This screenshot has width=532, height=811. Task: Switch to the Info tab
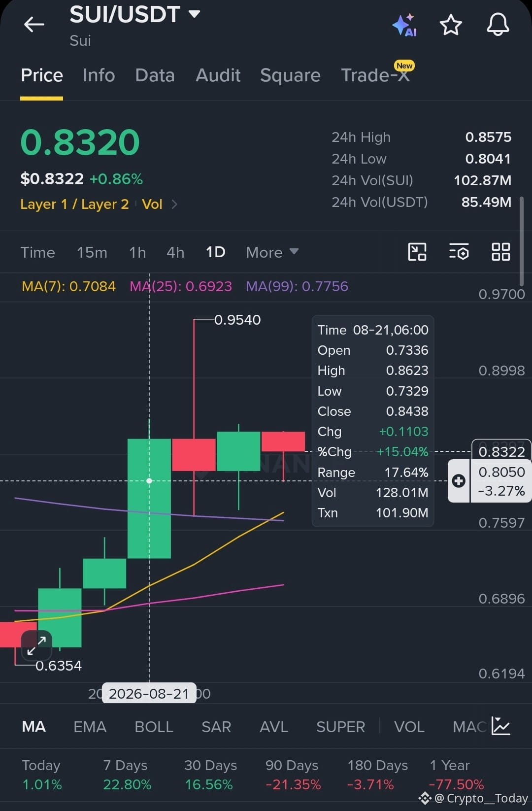99,75
